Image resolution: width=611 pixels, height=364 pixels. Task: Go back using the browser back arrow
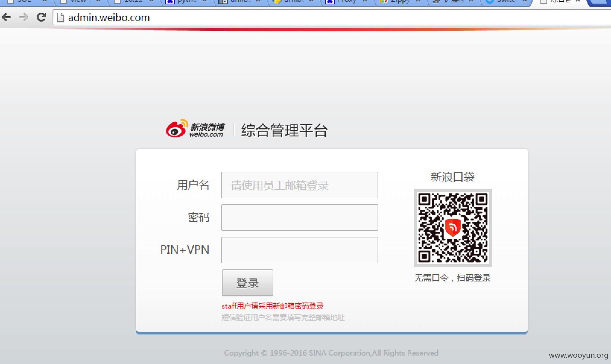coord(7,17)
